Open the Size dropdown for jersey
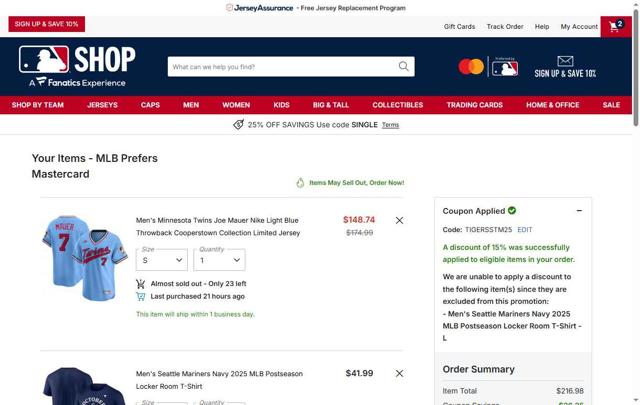The image size is (640, 405). point(162,260)
